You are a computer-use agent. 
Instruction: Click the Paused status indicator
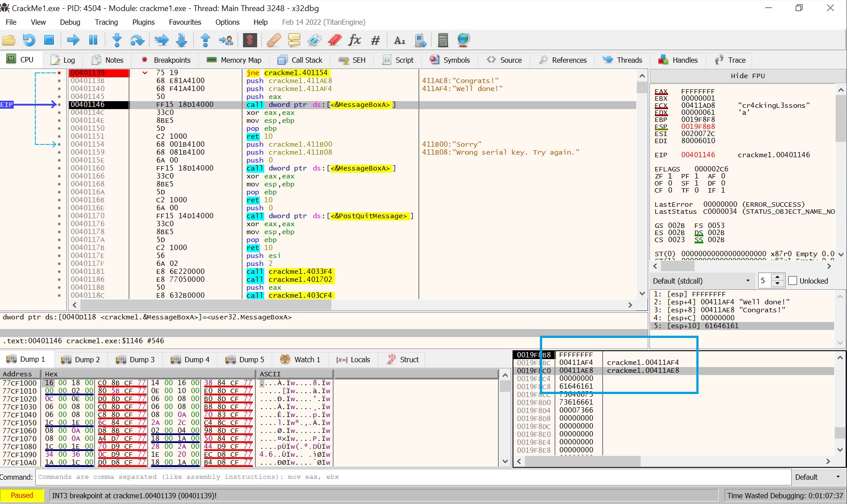coord(22,495)
